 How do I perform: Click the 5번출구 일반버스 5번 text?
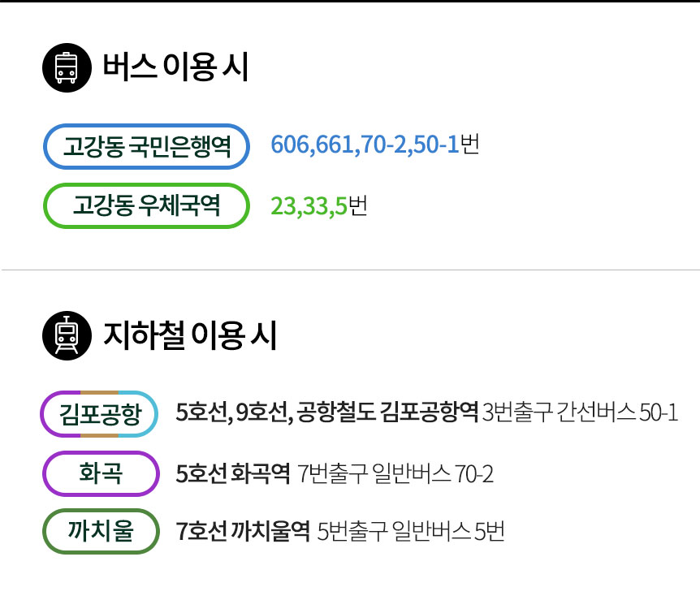[411, 533]
